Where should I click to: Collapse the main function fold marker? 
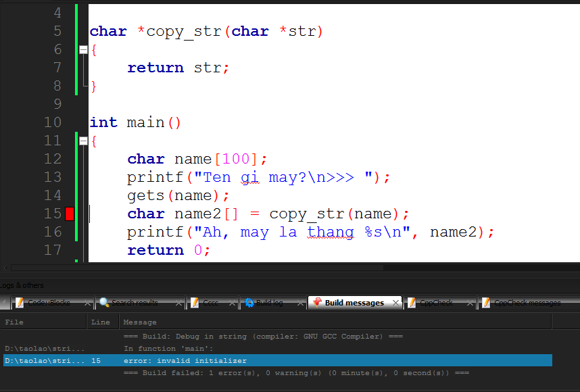[83, 141]
